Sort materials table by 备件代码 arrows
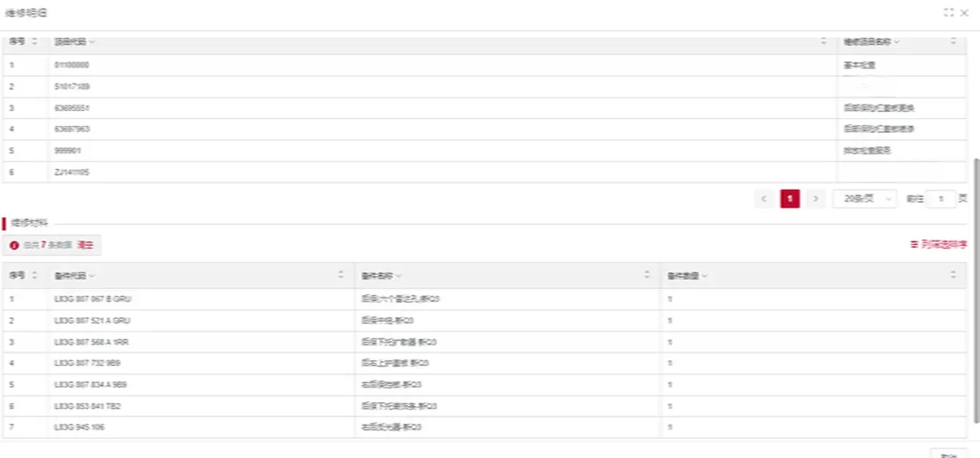This screenshot has height=458, width=980. [x=341, y=275]
